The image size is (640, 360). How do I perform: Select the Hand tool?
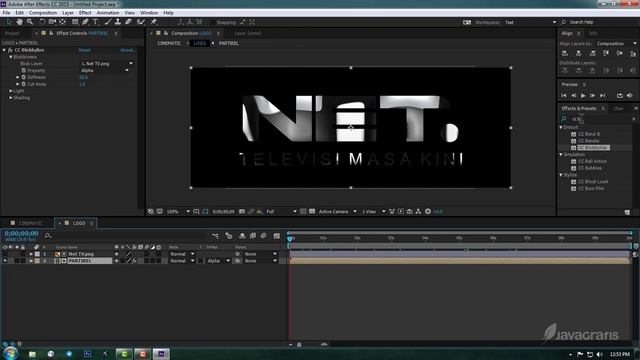pyautogui.click(x=19, y=22)
